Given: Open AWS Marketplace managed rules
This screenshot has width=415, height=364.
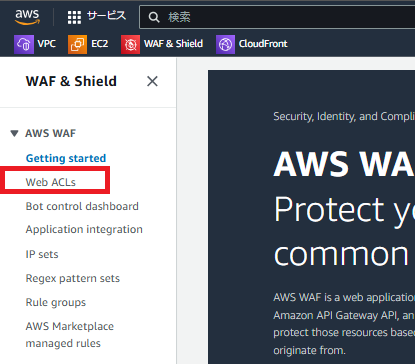Looking at the screenshot, I should (70, 335).
